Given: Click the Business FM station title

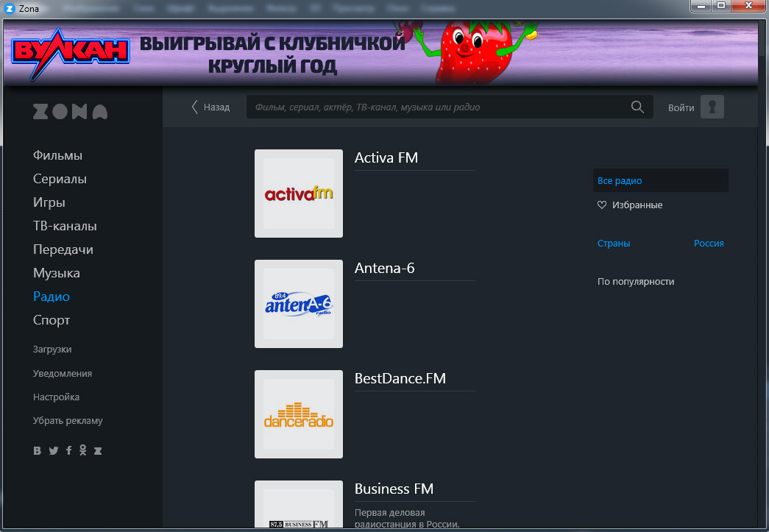Looking at the screenshot, I should [394, 489].
